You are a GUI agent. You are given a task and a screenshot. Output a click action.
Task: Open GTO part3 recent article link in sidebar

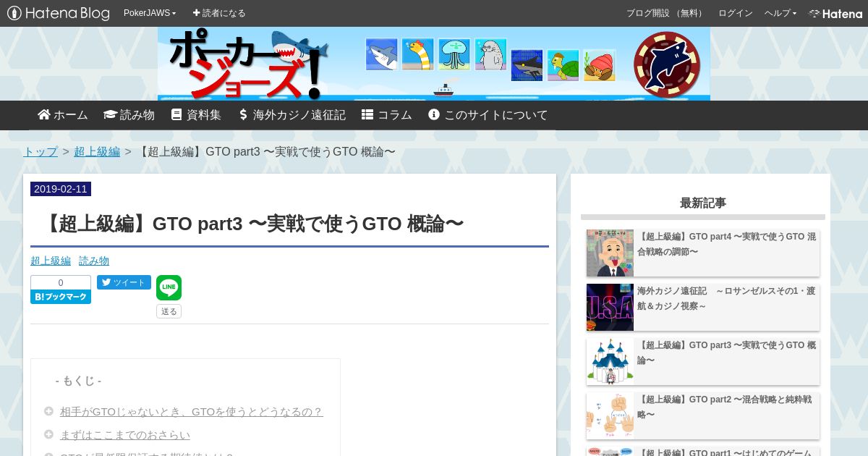[726, 352]
